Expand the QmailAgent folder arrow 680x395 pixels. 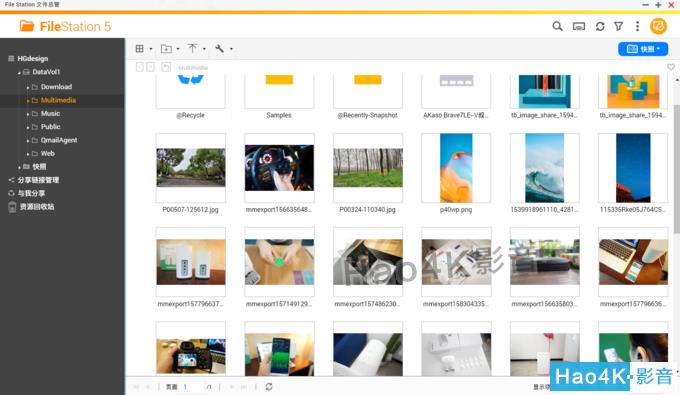pyautogui.click(x=28, y=140)
